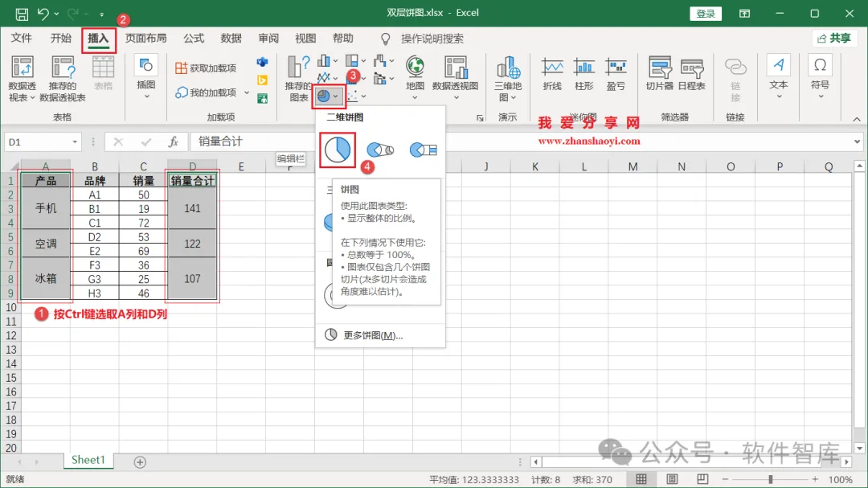Choose the pie-of-pie chart icon
This screenshot has height=488, width=868.
click(380, 150)
